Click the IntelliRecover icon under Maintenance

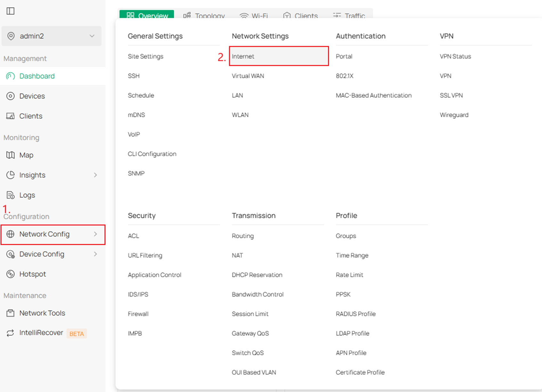[11, 333]
